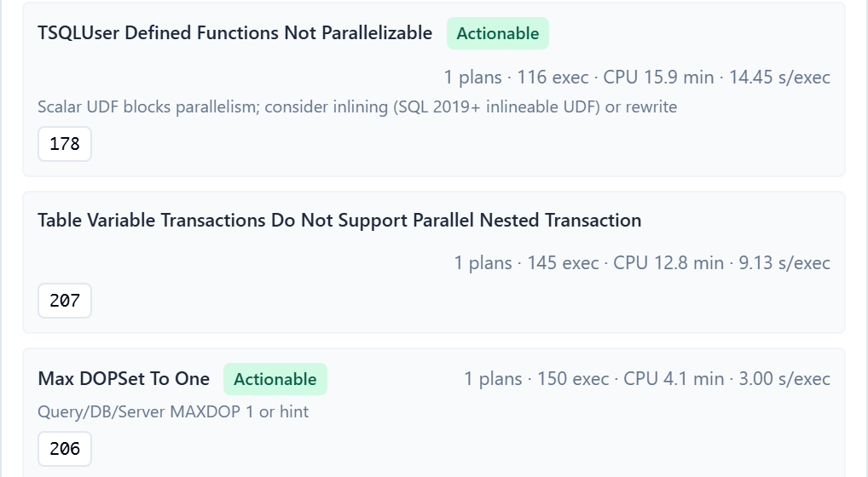Select the 3.00 s/exec value
Viewport: 868px width, 477px height.
pyautogui.click(x=784, y=379)
